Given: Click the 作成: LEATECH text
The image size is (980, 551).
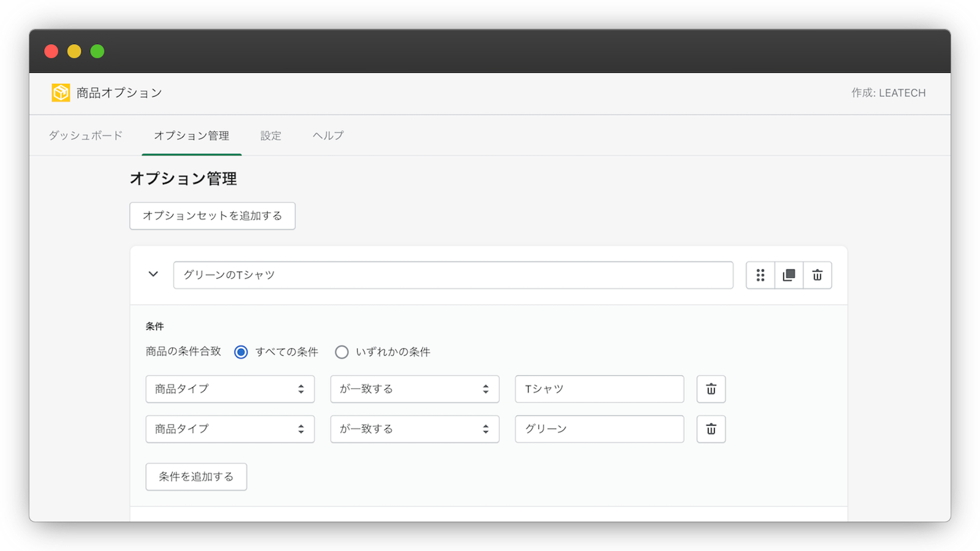Looking at the screenshot, I should (x=888, y=93).
